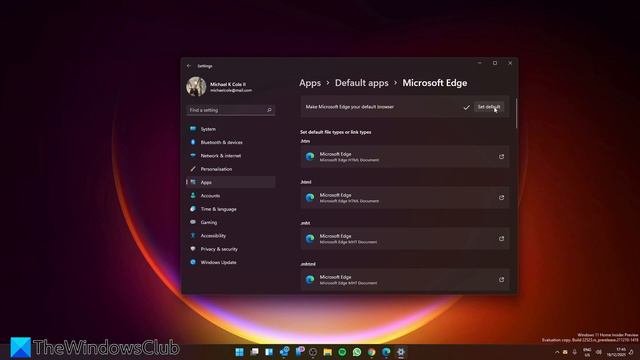Screen dimensions: 640x360
Task: Click the Edge icon in the .htm row
Action: pyautogui.click(x=310, y=157)
